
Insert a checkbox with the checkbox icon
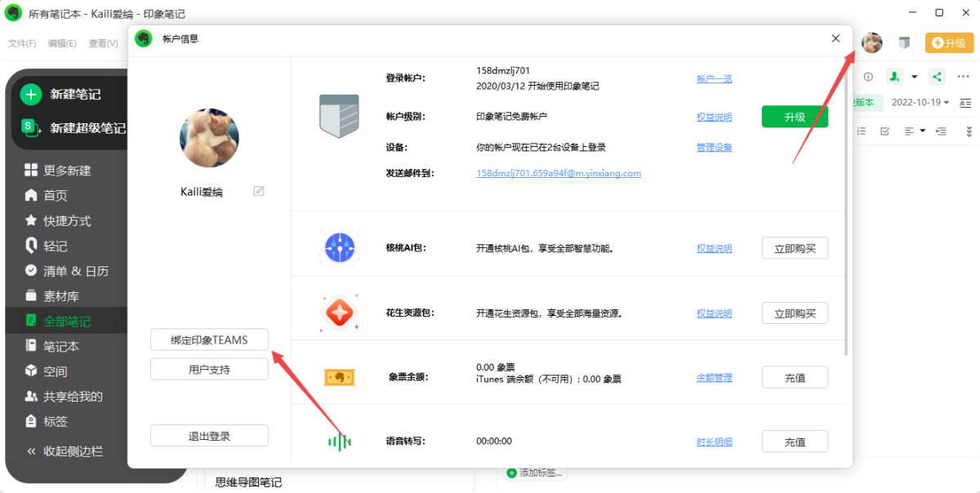click(884, 131)
